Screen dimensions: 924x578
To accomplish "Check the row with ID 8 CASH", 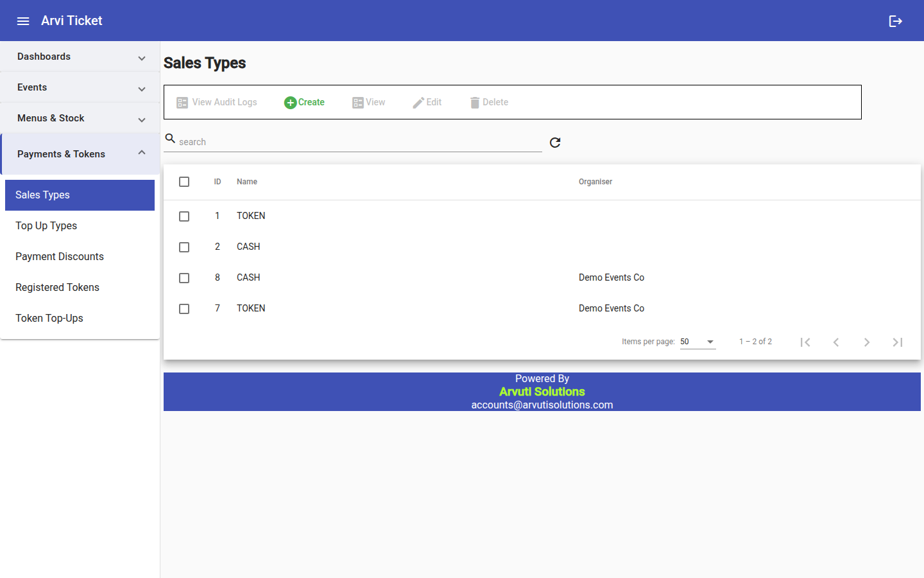I will (x=184, y=278).
